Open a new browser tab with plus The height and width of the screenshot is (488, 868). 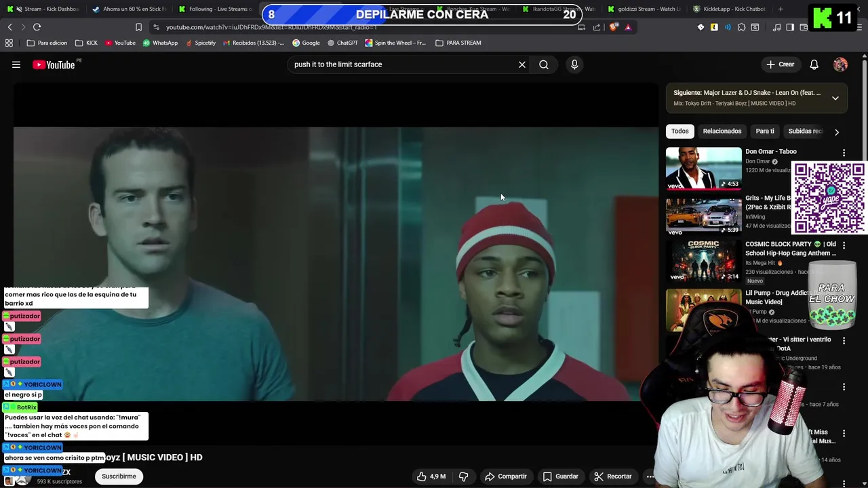click(781, 9)
